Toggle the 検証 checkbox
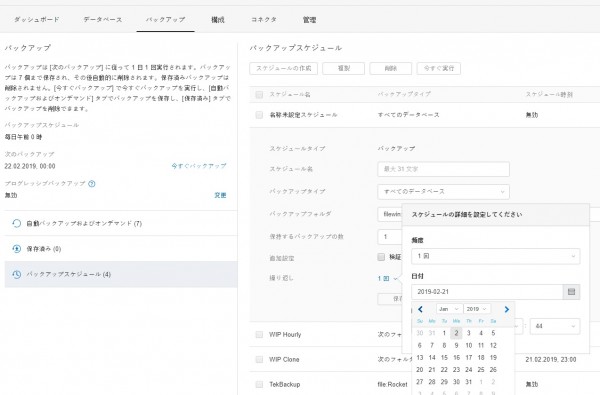 click(x=381, y=257)
